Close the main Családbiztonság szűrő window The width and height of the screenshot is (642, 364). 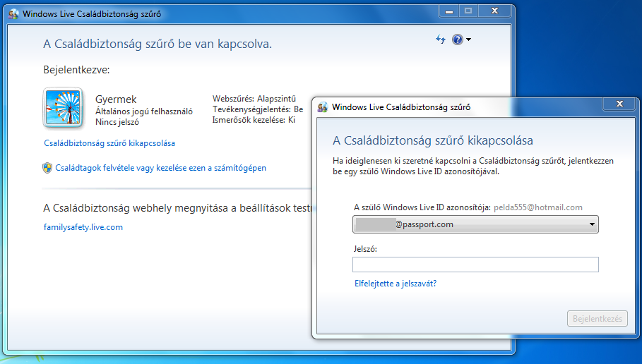coord(494,11)
